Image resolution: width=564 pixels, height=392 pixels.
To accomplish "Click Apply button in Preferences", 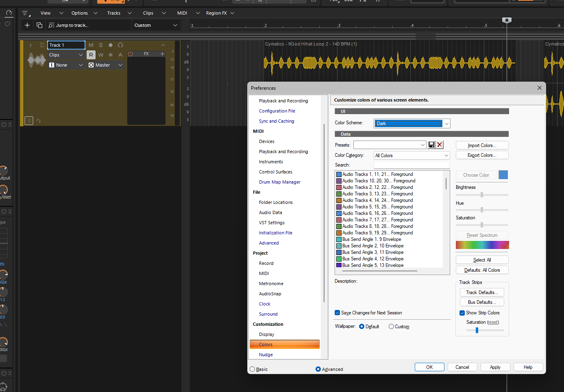I will pyautogui.click(x=495, y=367).
